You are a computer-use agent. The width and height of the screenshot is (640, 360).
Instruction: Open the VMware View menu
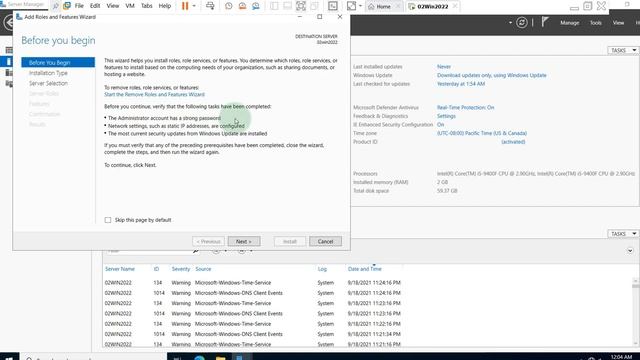coord(113,6)
